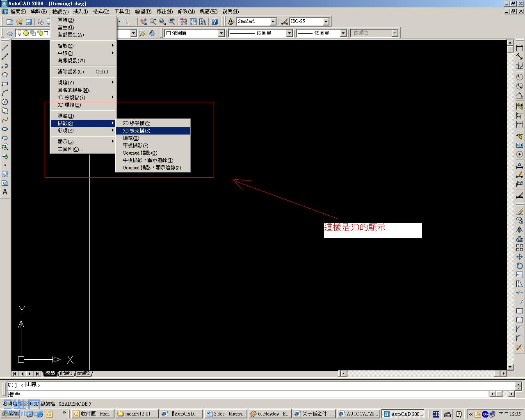525x420 pixels.
Task: Click the New drawing icon
Action: [10, 22]
